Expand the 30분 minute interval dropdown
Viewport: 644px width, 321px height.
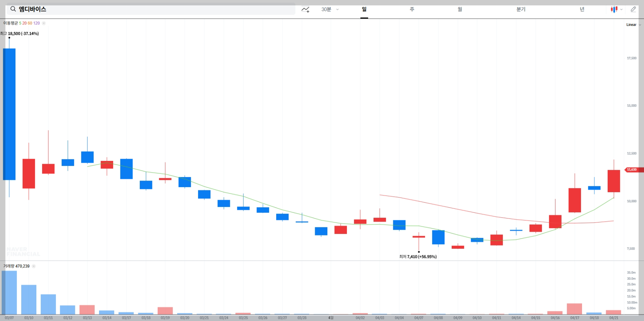tap(330, 9)
